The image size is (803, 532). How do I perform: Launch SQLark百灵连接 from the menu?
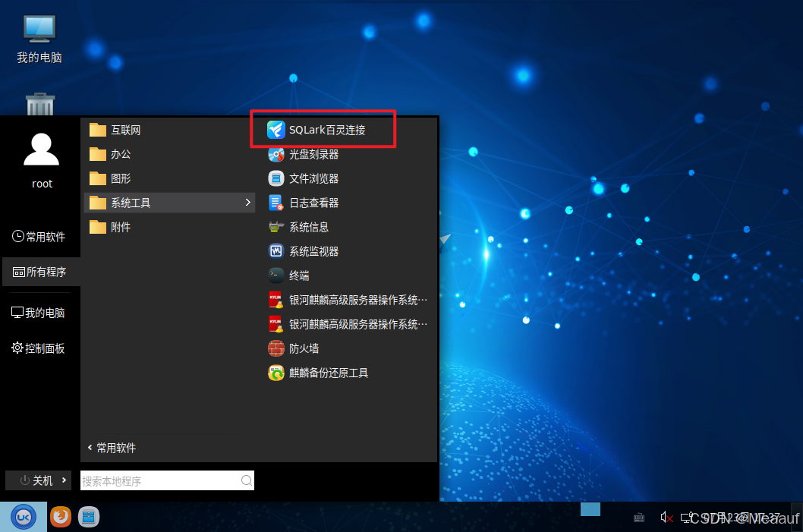click(316, 130)
